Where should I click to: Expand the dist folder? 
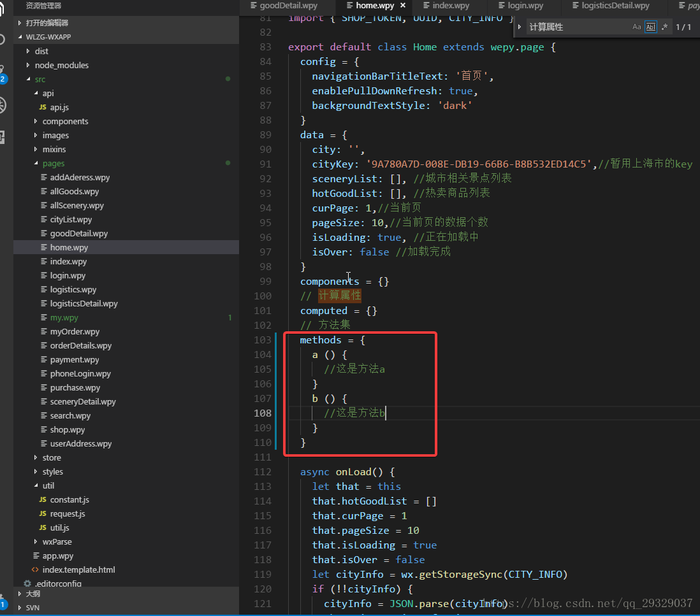tap(28, 51)
